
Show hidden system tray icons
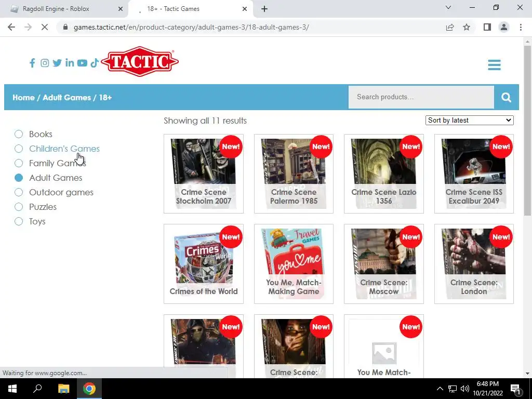440,389
